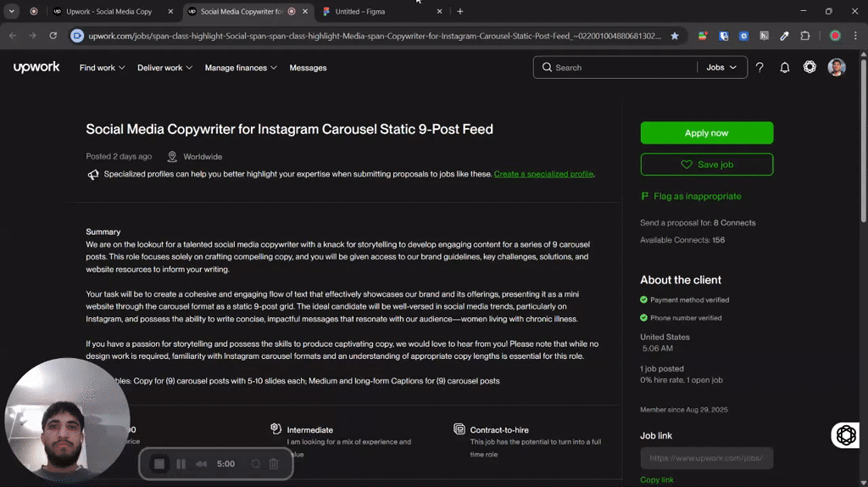The height and width of the screenshot is (487, 868).
Task: Open the Jobs search category dropdown
Action: point(721,67)
